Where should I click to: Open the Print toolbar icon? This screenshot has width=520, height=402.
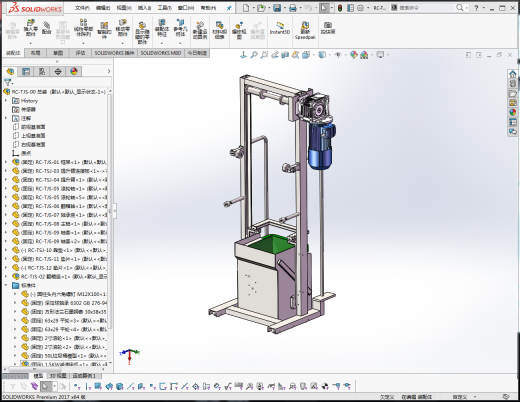pyautogui.click(x=293, y=8)
